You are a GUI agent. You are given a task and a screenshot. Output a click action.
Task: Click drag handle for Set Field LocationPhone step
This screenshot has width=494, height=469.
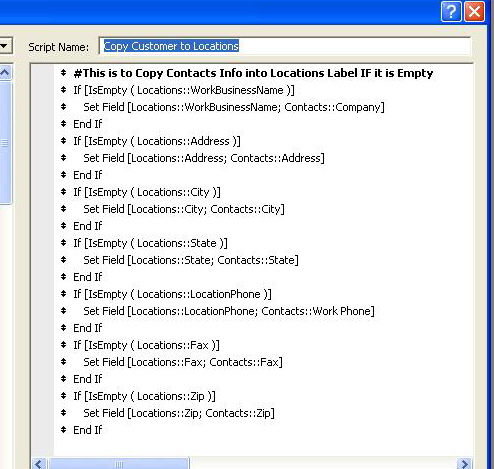tap(64, 311)
